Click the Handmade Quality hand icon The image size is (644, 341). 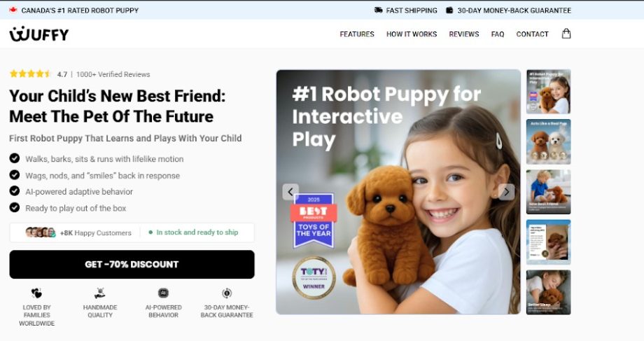coord(100,293)
